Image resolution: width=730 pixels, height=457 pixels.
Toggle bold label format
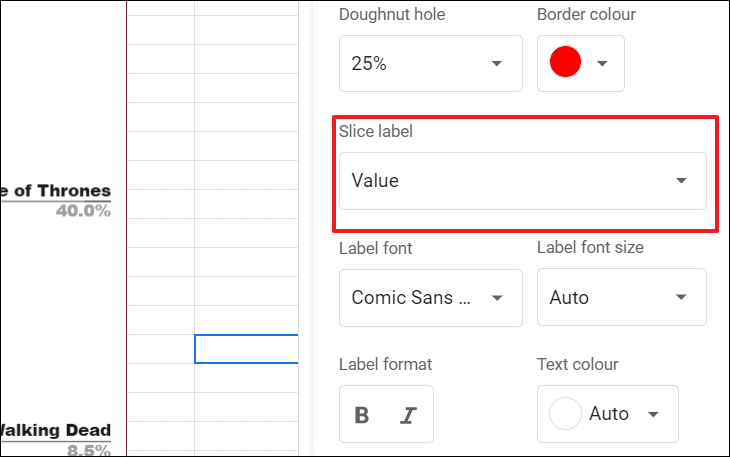pos(363,415)
